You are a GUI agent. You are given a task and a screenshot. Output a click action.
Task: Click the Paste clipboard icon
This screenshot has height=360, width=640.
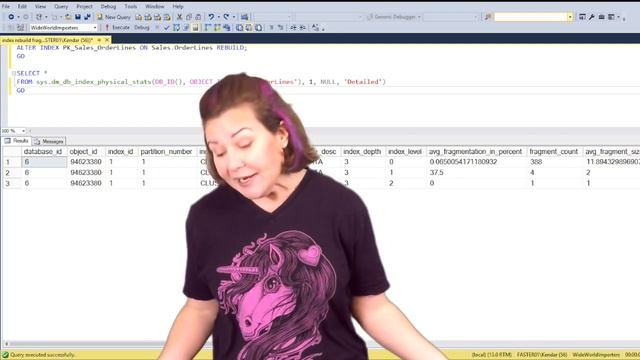click(198, 17)
